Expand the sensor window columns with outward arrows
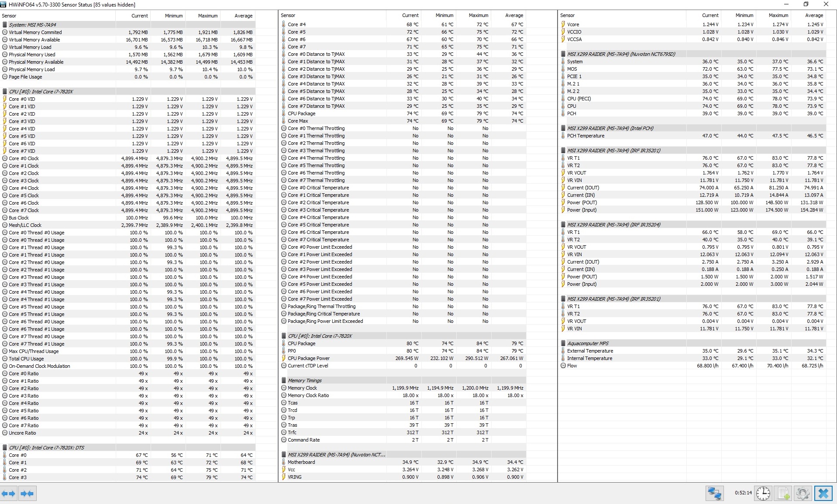 tap(9, 494)
